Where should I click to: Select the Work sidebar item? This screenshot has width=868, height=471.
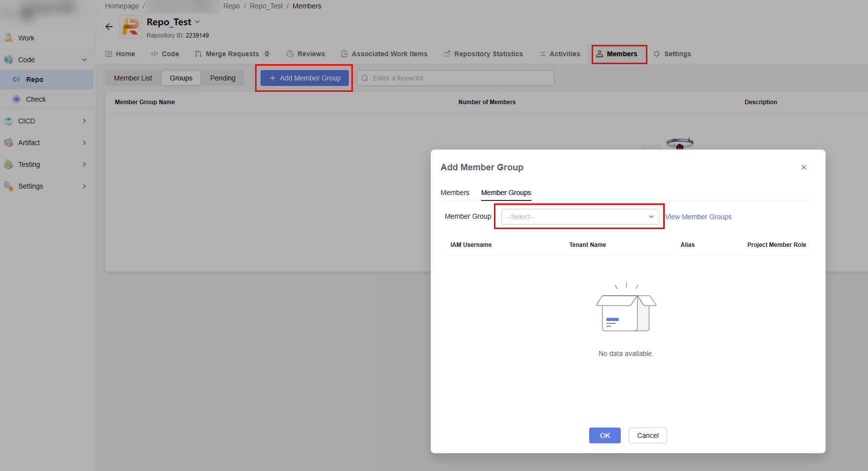pos(47,38)
